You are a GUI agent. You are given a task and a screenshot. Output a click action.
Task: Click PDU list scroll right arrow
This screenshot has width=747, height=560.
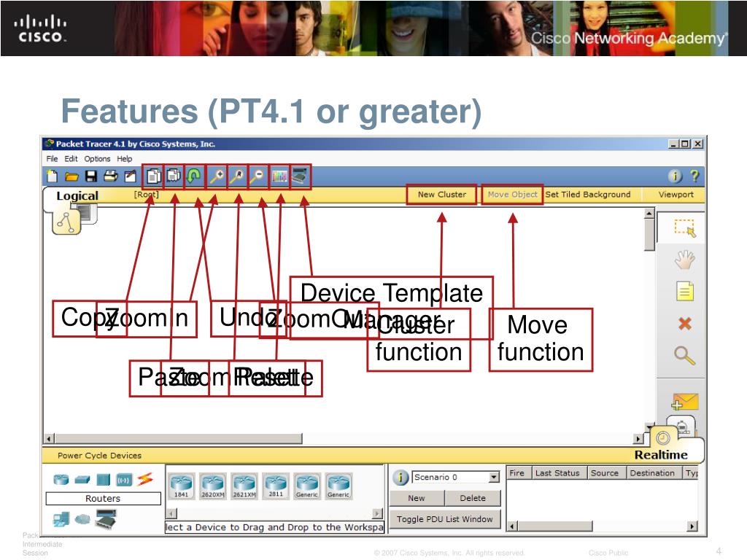[x=692, y=526]
